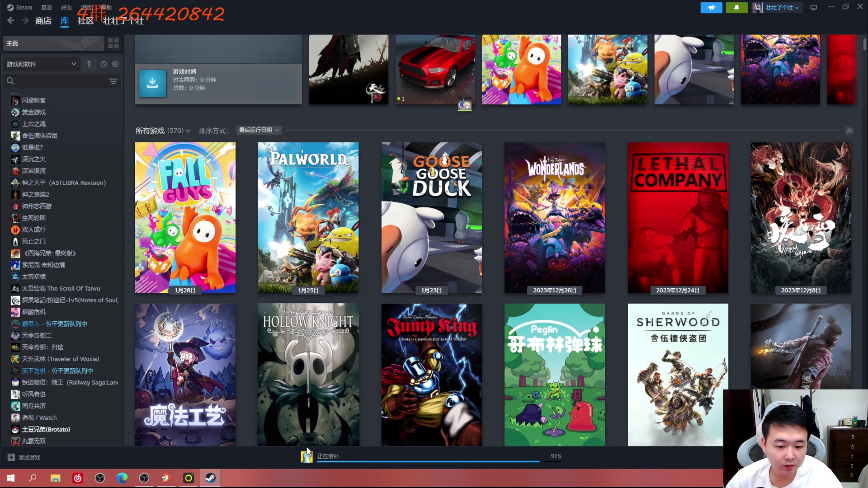Open the Wonderlands game cover
Image resolution: width=868 pixels, height=488 pixels.
[x=555, y=218]
